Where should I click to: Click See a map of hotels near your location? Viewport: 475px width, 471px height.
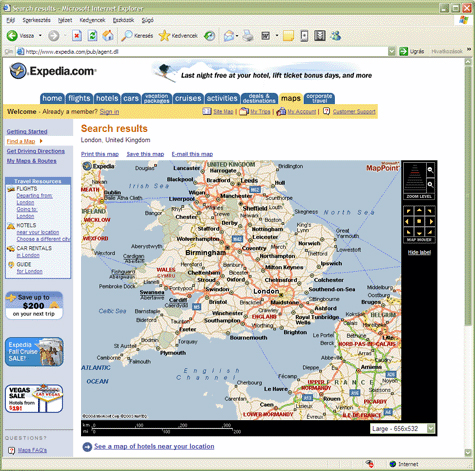tap(154, 446)
